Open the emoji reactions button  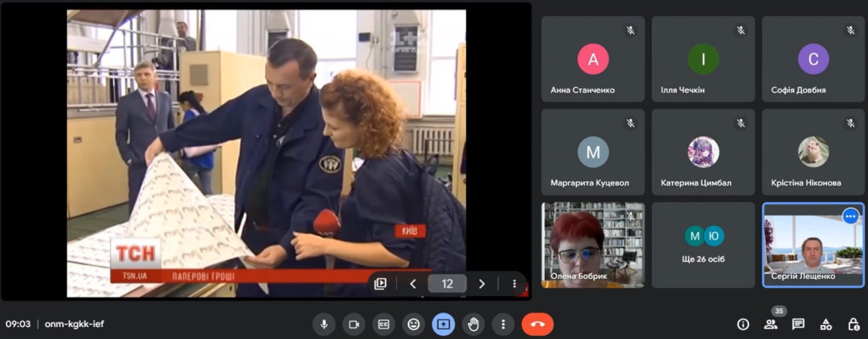click(x=413, y=324)
